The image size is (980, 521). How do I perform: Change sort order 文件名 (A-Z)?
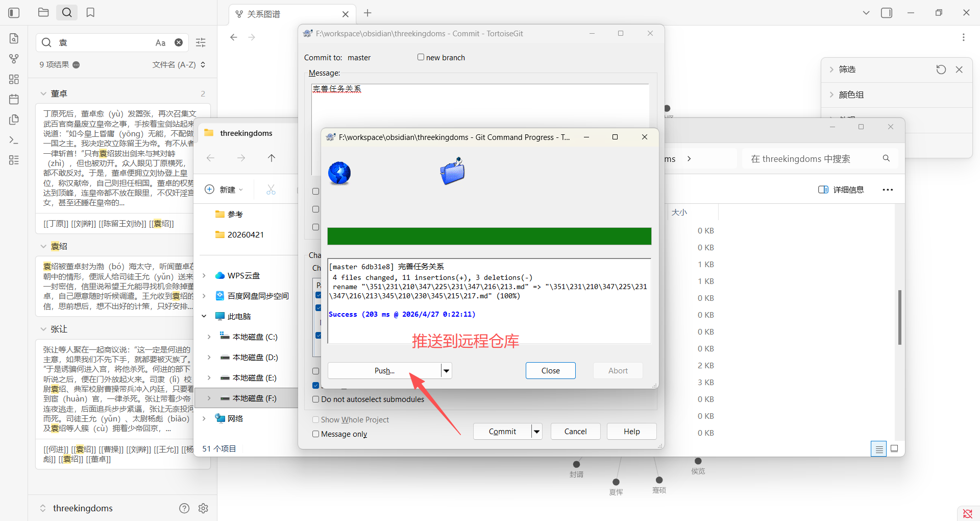(179, 65)
